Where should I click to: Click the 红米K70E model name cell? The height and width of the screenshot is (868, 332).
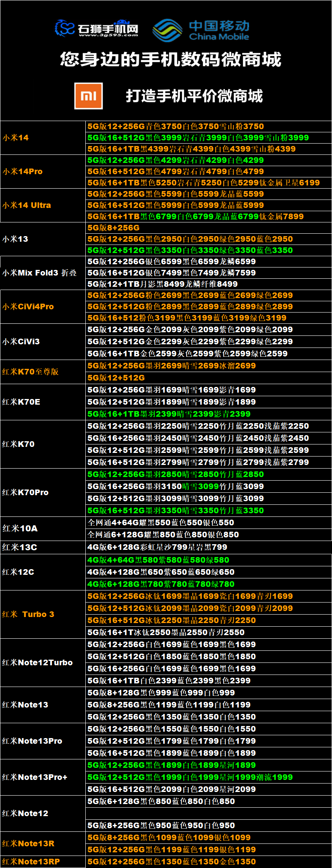click(x=43, y=402)
